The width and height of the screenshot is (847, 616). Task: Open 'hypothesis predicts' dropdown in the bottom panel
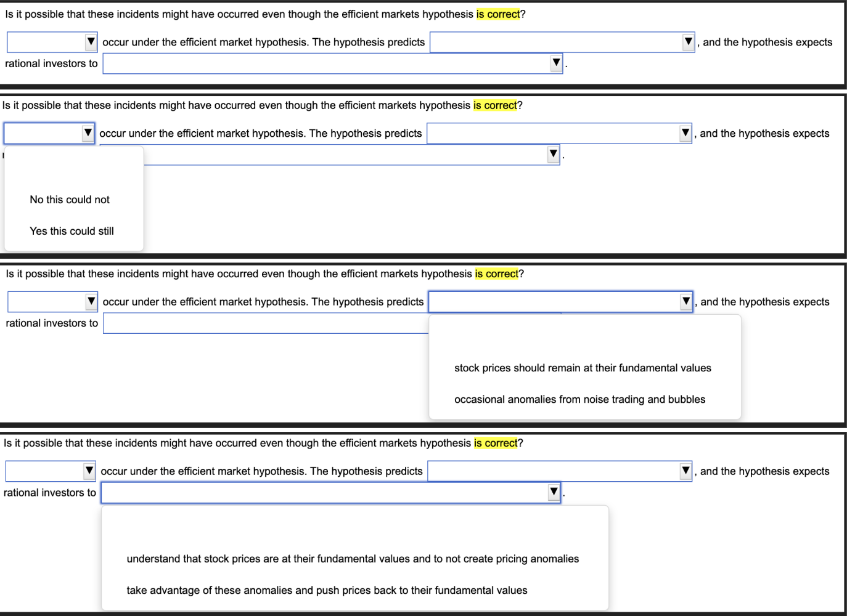560,471
